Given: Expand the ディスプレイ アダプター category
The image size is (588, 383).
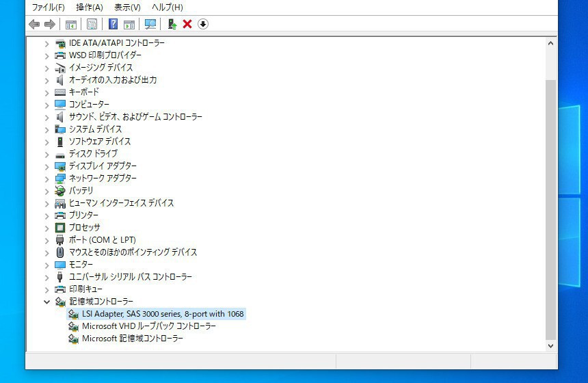Looking at the screenshot, I should (46, 167).
